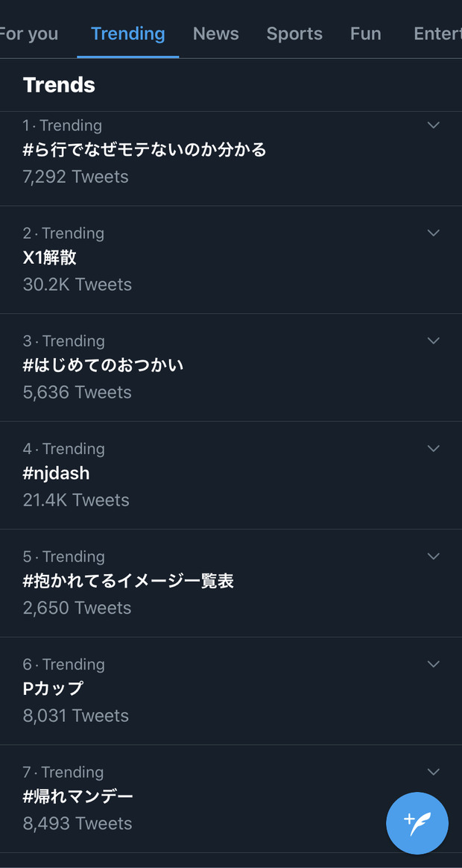Go to the For you tab
Screen dimensions: 462x868
[x=29, y=34]
